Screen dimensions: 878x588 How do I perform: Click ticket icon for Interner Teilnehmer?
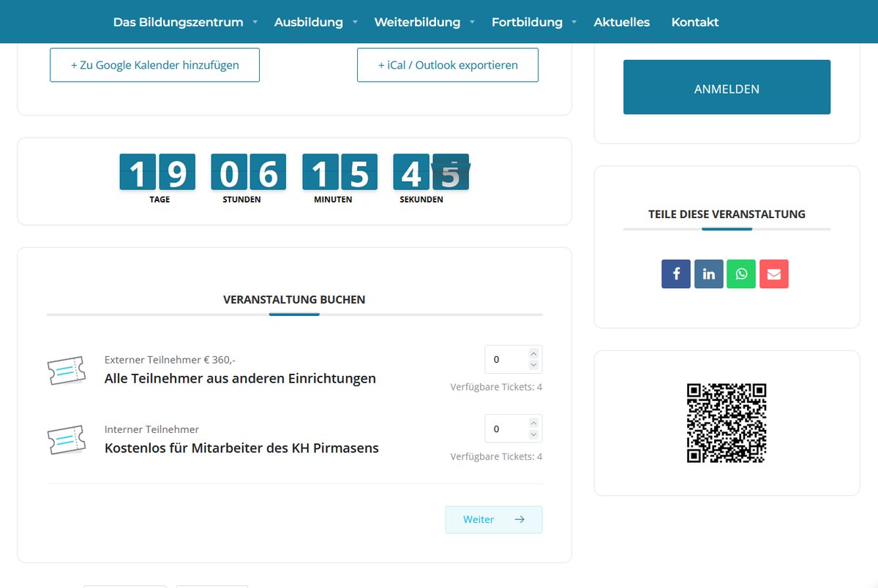coord(67,440)
